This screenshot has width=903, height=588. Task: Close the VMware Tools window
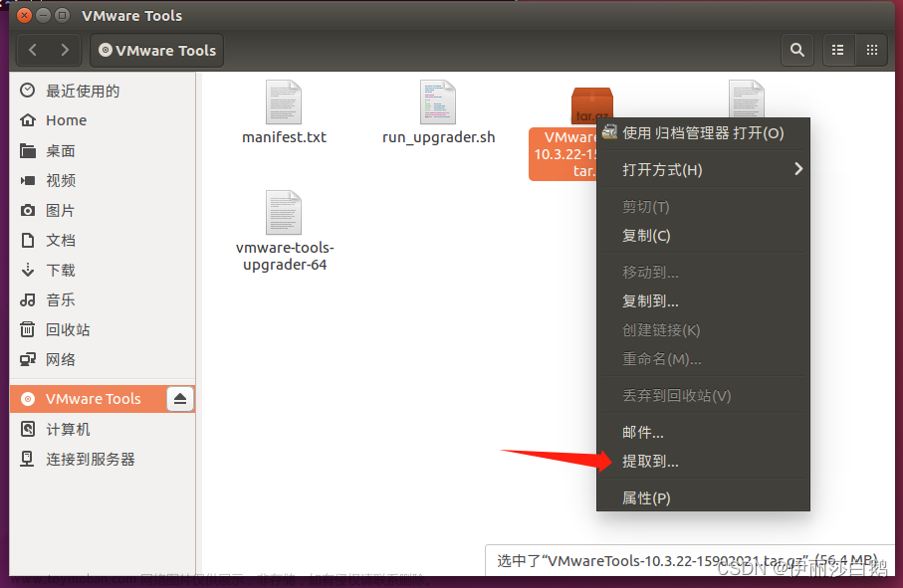[24, 16]
